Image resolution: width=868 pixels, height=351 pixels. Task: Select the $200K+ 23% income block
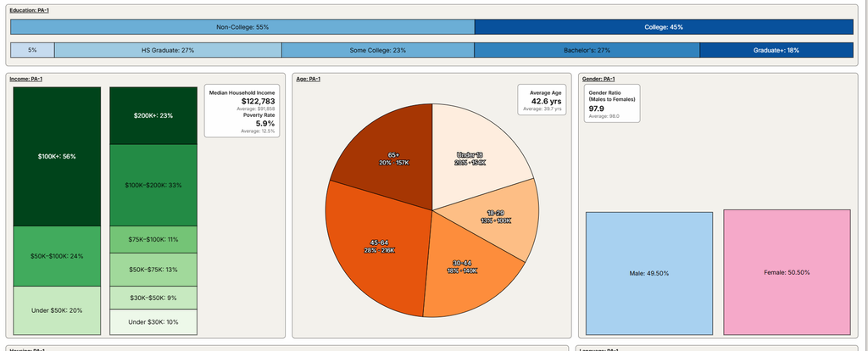pos(153,115)
